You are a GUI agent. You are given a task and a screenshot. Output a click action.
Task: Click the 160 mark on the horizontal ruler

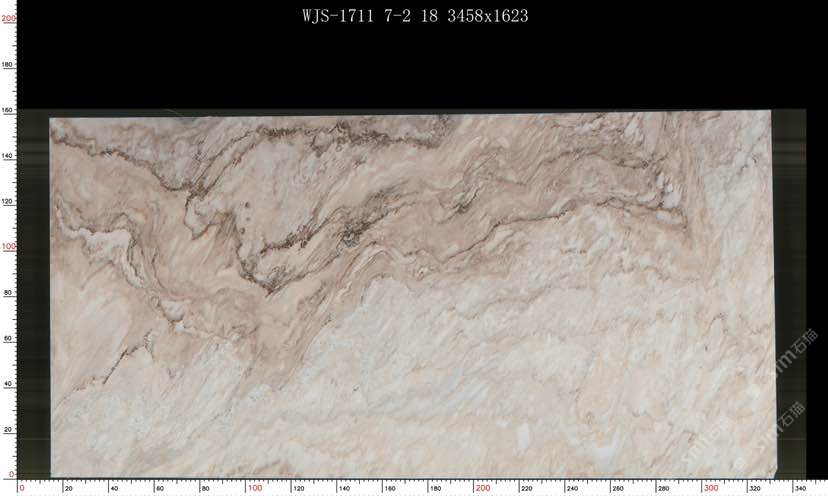click(x=390, y=488)
